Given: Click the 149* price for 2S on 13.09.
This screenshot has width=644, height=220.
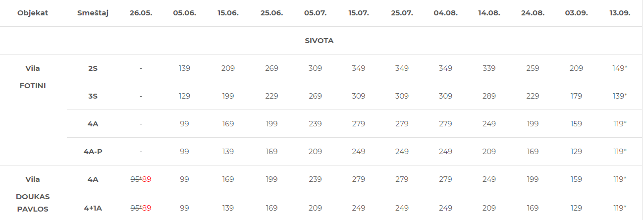Looking at the screenshot, I should 620,68.
